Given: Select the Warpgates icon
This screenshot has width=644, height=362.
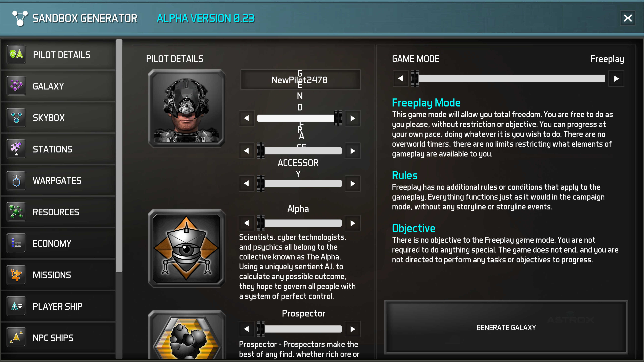Looking at the screenshot, I should (x=16, y=181).
